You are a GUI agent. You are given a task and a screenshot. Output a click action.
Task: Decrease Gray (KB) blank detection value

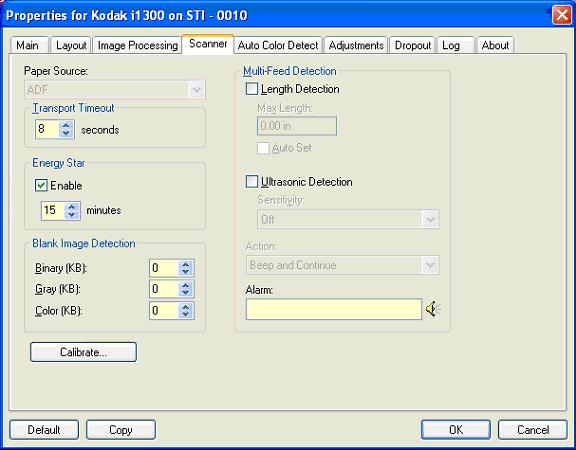[186, 294]
